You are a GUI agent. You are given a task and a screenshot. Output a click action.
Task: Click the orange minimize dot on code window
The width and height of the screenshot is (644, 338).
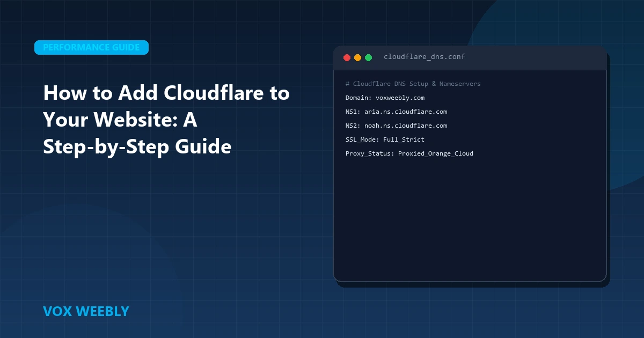coord(357,57)
